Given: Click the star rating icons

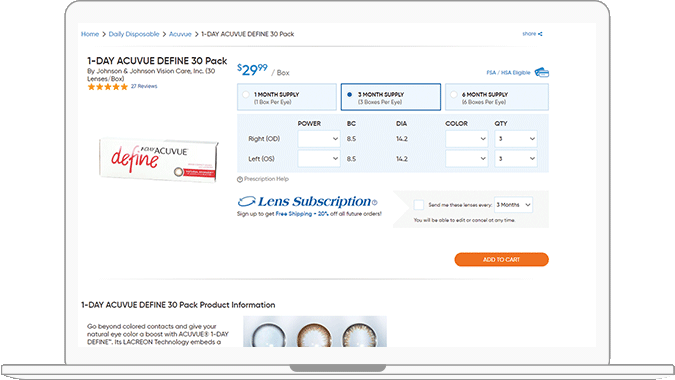Looking at the screenshot, I should [108, 87].
